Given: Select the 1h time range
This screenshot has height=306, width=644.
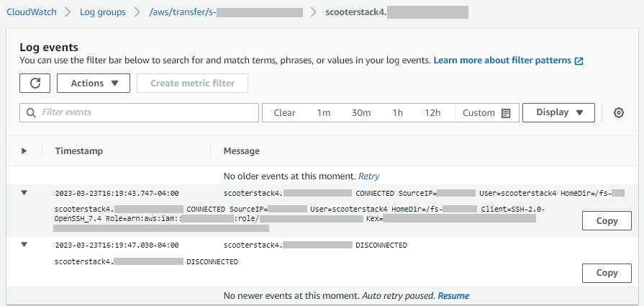Looking at the screenshot, I should (397, 113).
